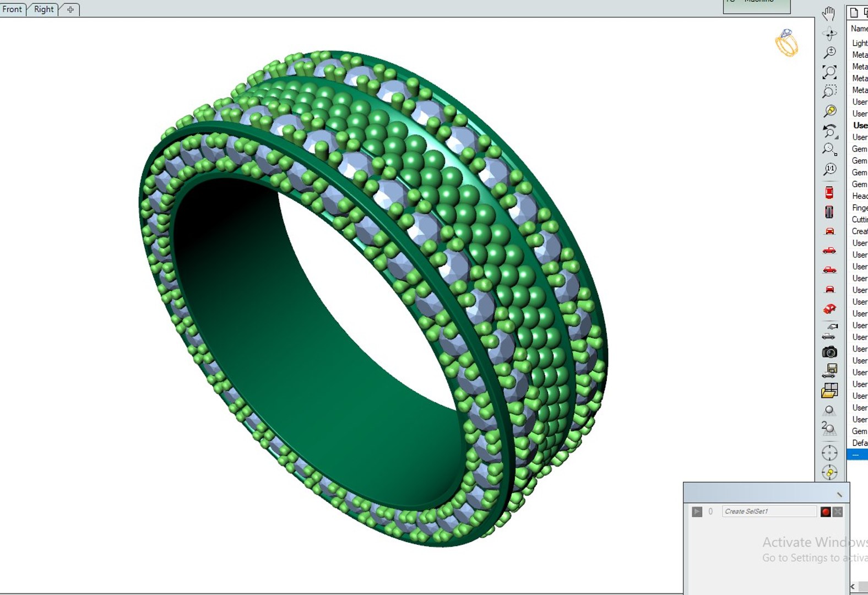Image resolution: width=868 pixels, height=595 pixels.
Task: Click the camera capture icon
Action: [x=829, y=352]
